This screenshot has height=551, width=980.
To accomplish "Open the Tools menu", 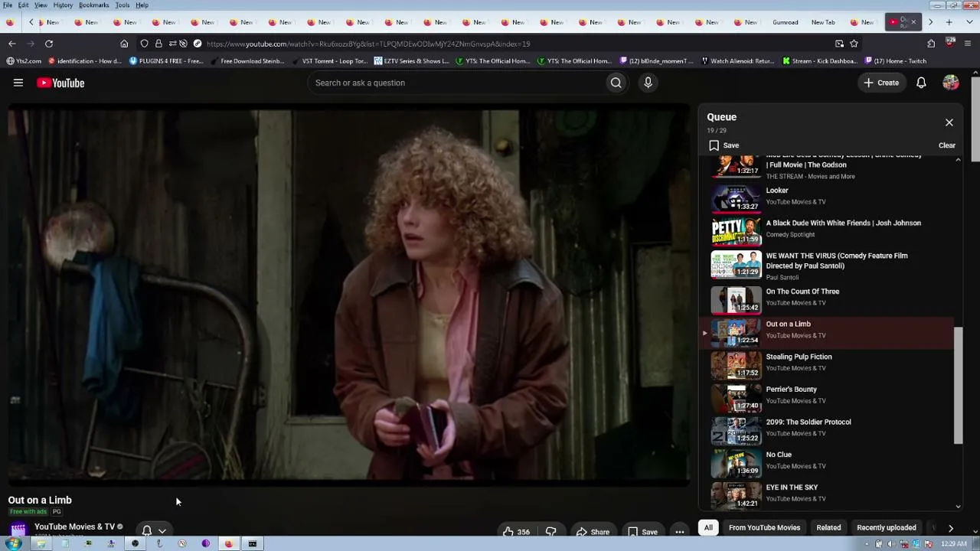I will 122,5.
